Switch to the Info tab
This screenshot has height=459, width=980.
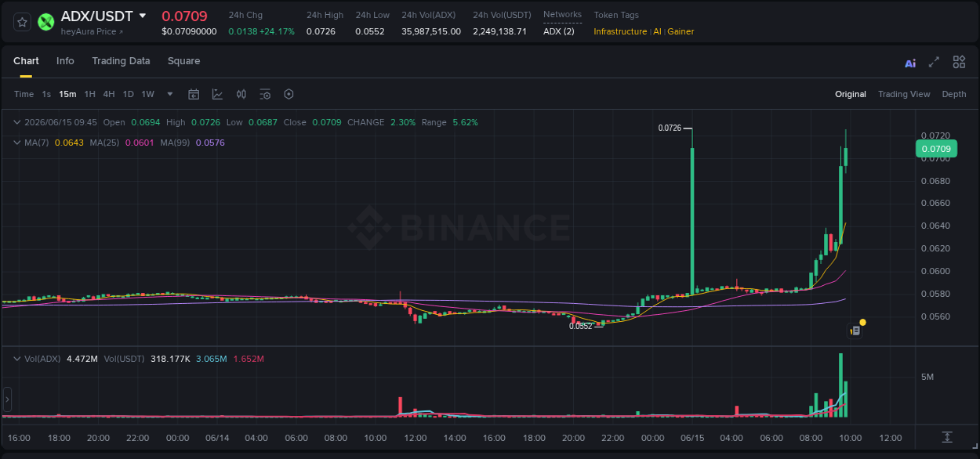[x=65, y=61]
